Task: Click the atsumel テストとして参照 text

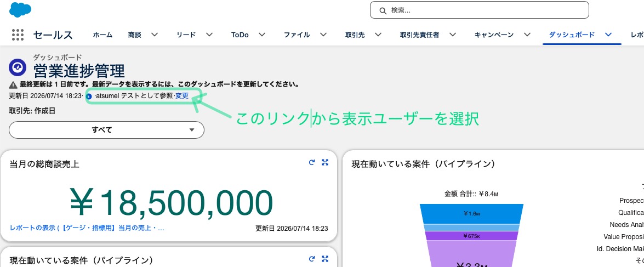Action: tap(133, 96)
